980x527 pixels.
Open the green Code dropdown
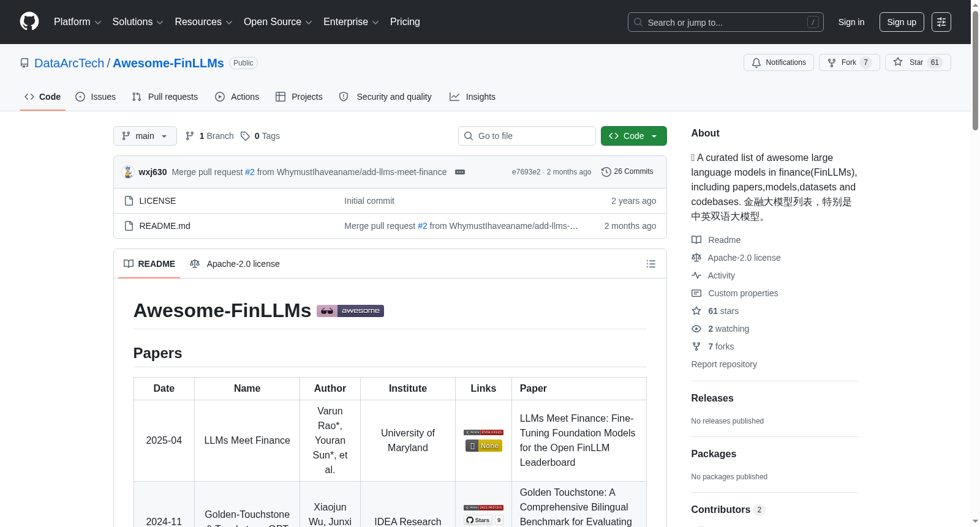pyautogui.click(x=634, y=136)
